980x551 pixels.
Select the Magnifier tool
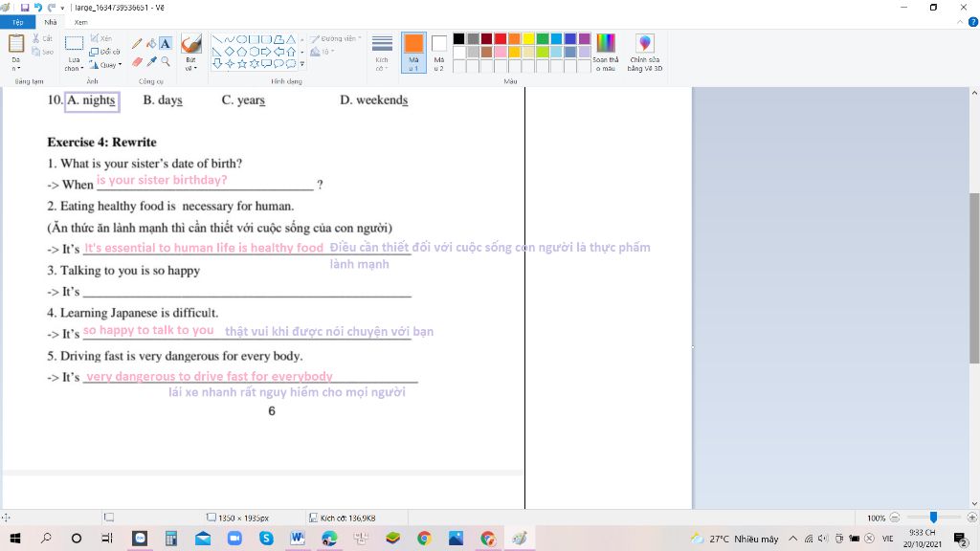pyautogui.click(x=165, y=61)
